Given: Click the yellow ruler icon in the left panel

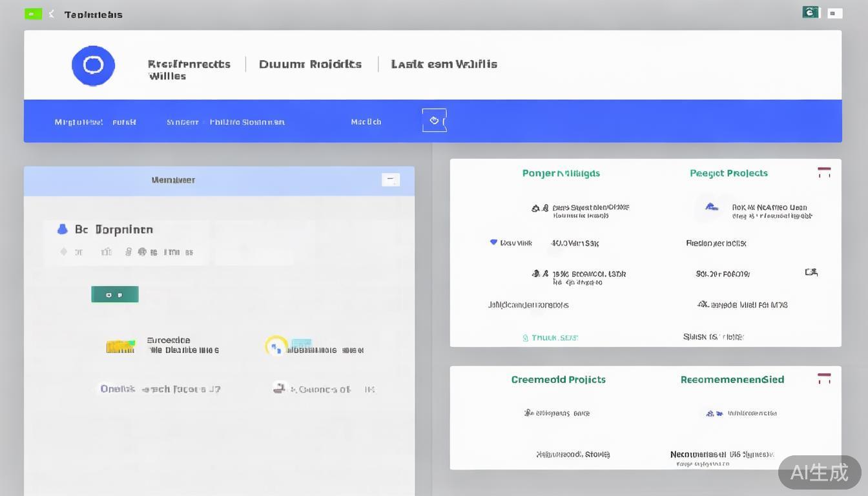Looking at the screenshot, I should pyautogui.click(x=121, y=346).
